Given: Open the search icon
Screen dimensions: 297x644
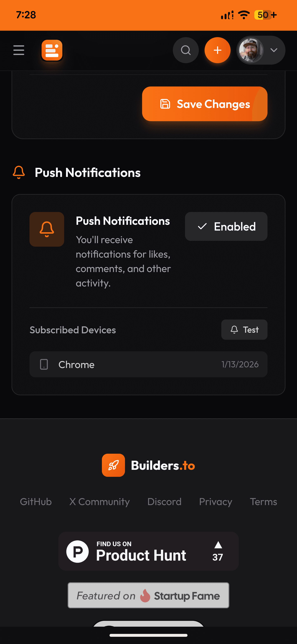Looking at the screenshot, I should (x=186, y=50).
